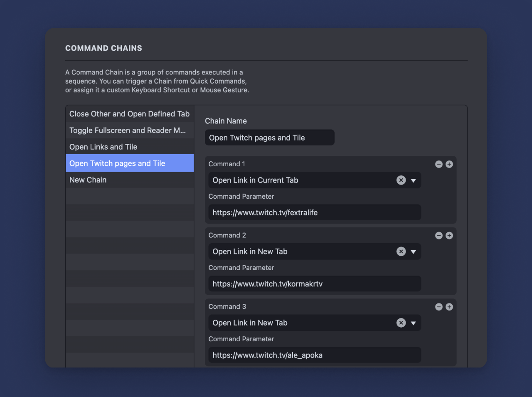Select Open Twitch pages and Tile in list
Image resolution: width=532 pixels, height=397 pixels.
pyautogui.click(x=130, y=163)
